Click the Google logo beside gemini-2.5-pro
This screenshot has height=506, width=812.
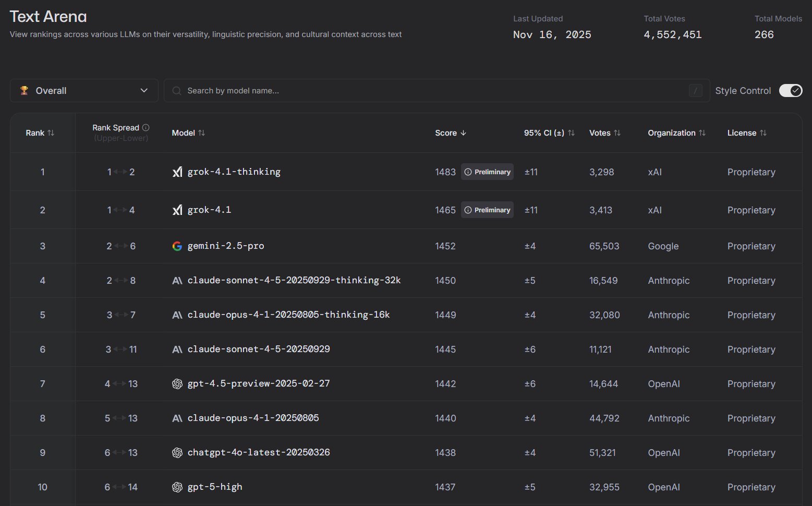point(177,246)
